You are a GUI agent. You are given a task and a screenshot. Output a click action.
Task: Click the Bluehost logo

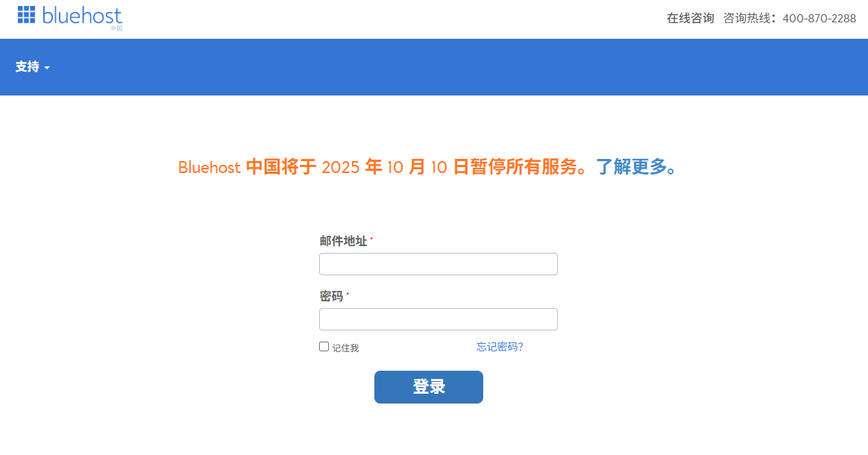(x=70, y=17)
